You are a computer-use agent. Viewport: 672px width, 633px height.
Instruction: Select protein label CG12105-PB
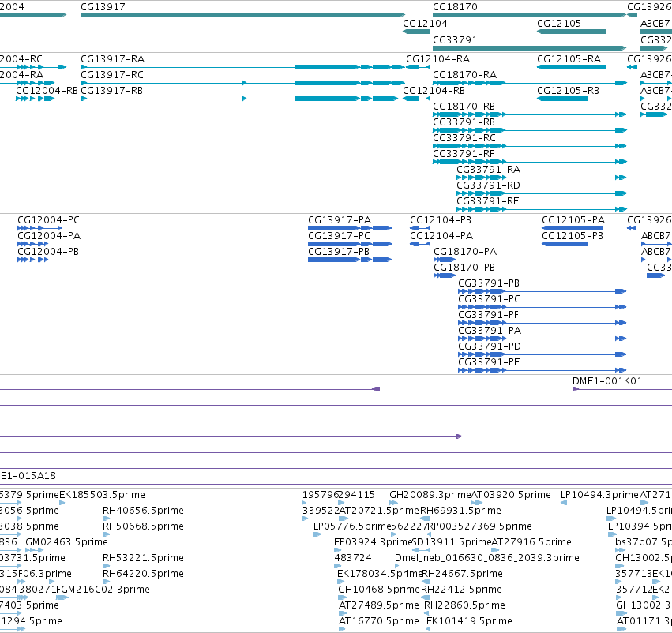pos(573,235)
